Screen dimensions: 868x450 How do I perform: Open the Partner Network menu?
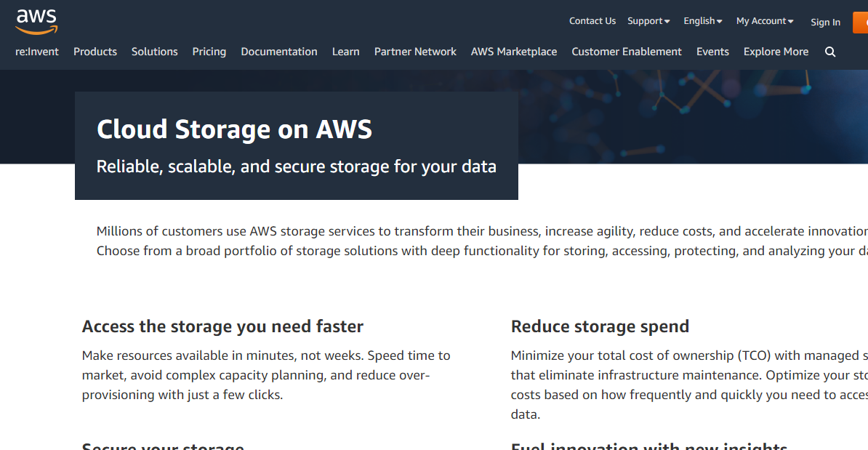coord(415,52)
